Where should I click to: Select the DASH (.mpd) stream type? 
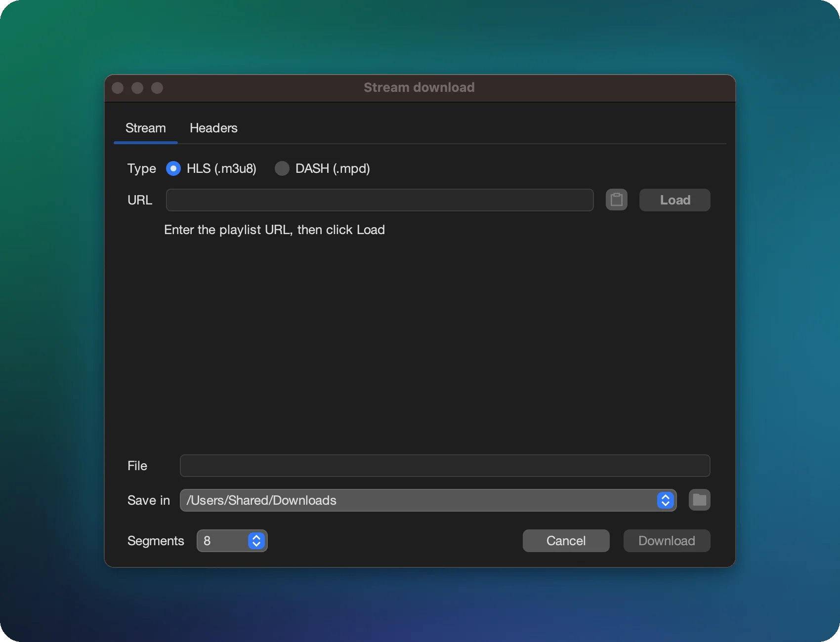[282, 168]
